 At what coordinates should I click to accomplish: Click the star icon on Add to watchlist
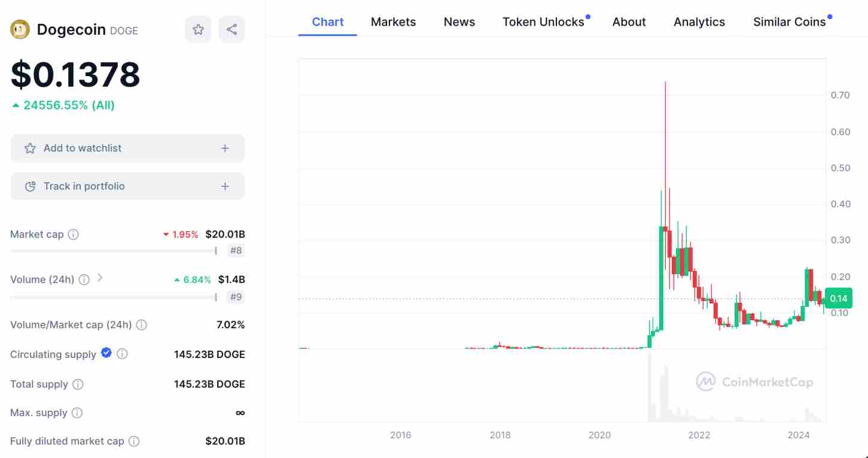coord(30,148)
